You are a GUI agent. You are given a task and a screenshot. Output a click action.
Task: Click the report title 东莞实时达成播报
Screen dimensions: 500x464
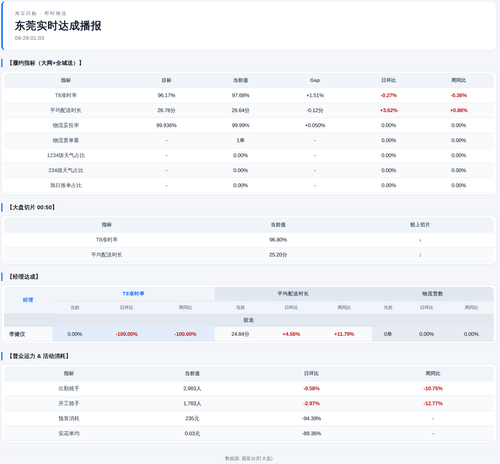[x=58, y=26]
